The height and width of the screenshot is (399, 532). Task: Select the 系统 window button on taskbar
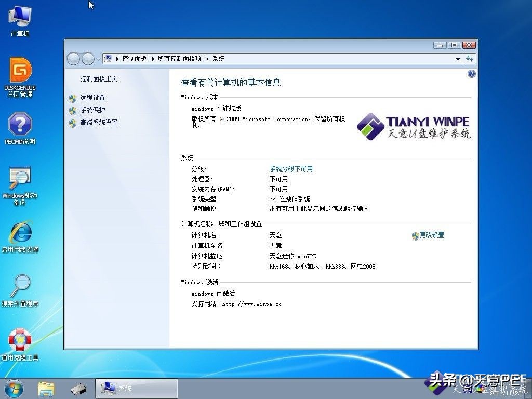click(x=135, y=388)
